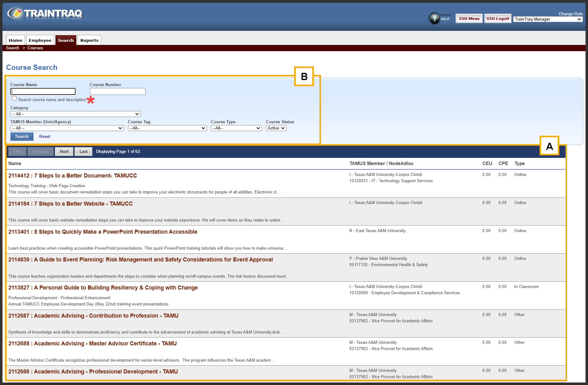Enable Search course name and description checkbox
The width and height of the screenshot is (588, 385).
tap(14, 99)
